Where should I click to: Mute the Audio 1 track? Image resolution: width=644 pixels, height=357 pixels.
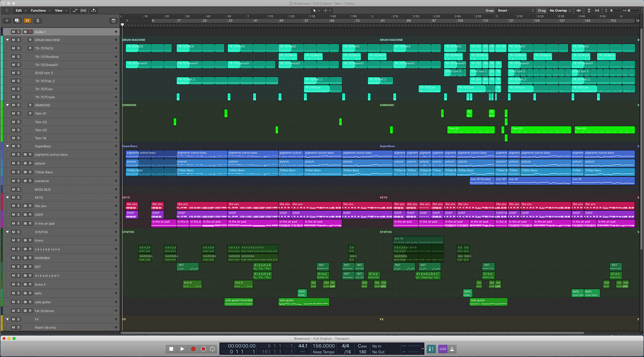point(13,32)
